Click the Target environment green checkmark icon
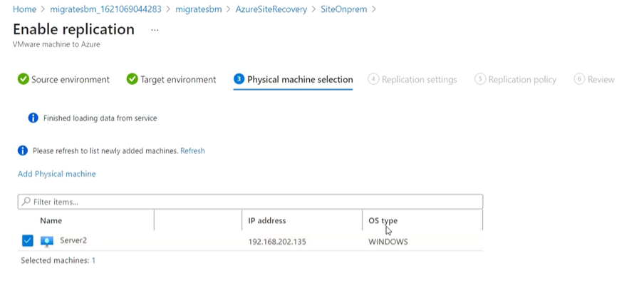 133,79
